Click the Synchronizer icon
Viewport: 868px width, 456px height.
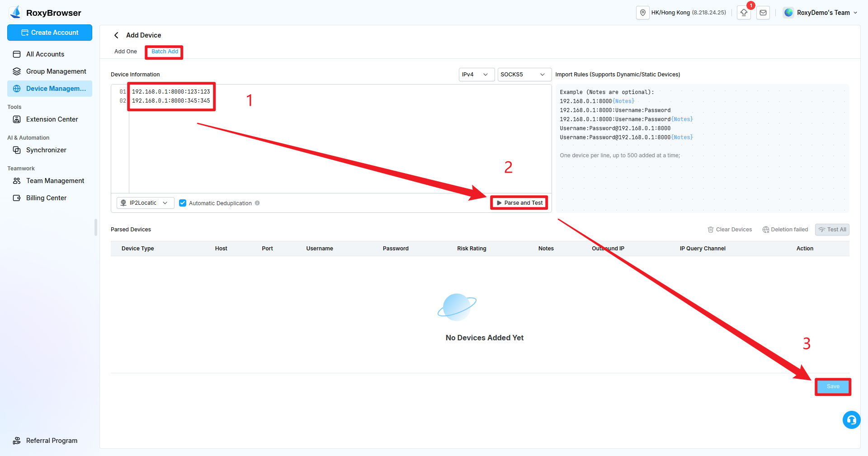pyautogui.click(x=17, y=150)
